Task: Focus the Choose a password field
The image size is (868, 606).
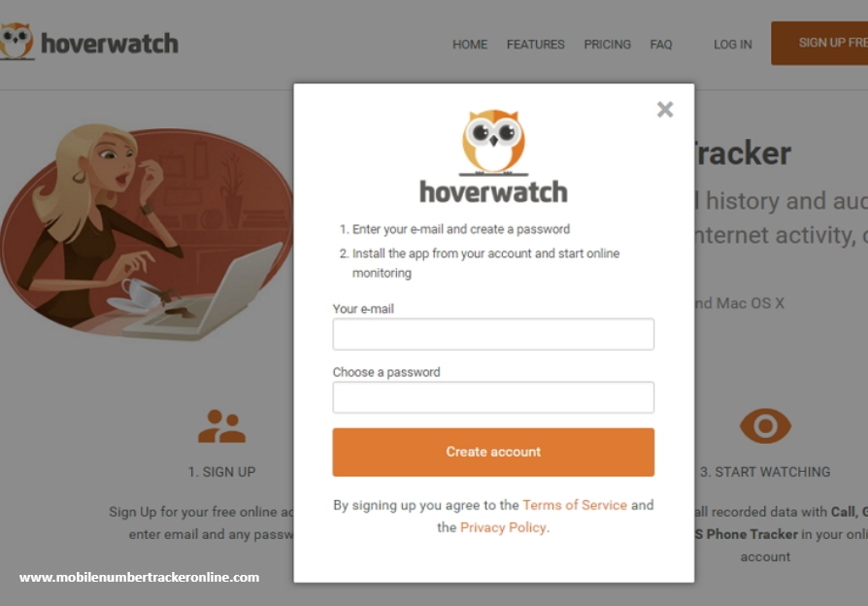Action: pyautogui.click(x=493, y=397)
